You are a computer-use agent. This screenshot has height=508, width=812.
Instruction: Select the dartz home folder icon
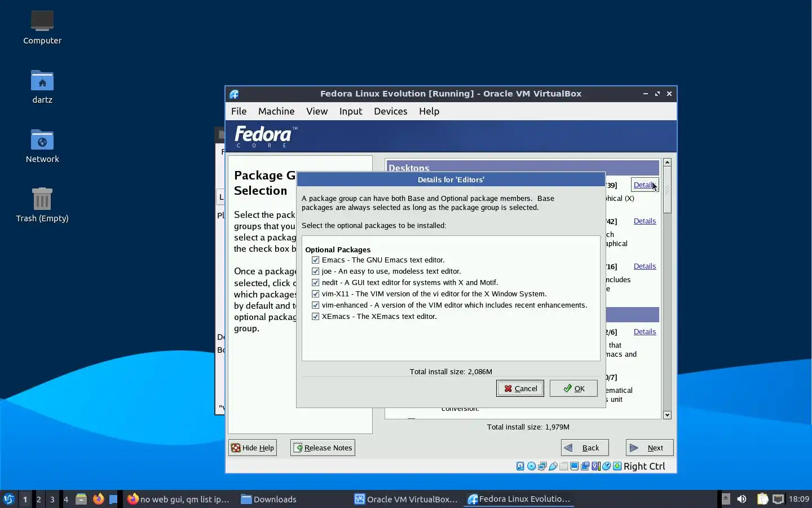pyautogui.click(x=42, y=86)
